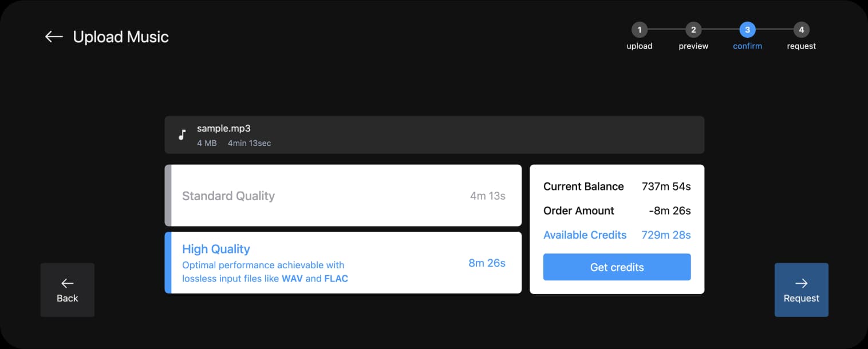
Task: Select the Standard Quality option
Action: pos(343,196)
